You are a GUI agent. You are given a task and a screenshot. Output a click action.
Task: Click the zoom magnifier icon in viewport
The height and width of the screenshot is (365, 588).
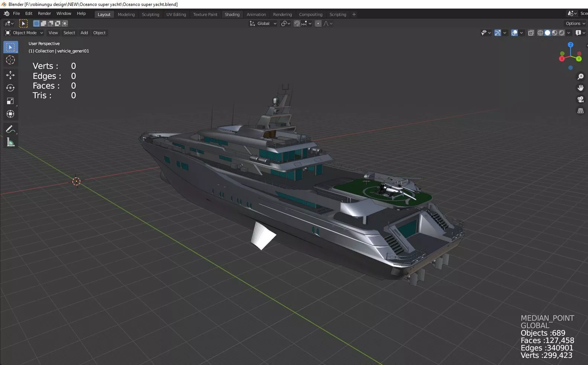pyautogui.click(x=580, y=77)
